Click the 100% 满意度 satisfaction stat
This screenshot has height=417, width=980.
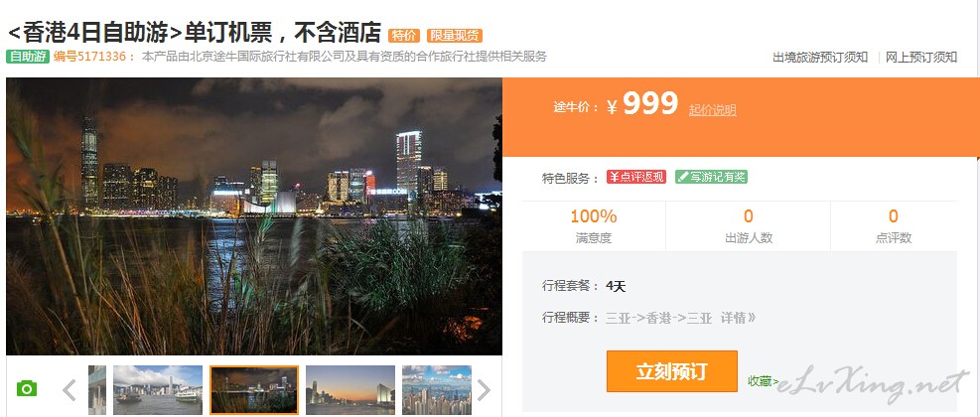tap(594, 226)
